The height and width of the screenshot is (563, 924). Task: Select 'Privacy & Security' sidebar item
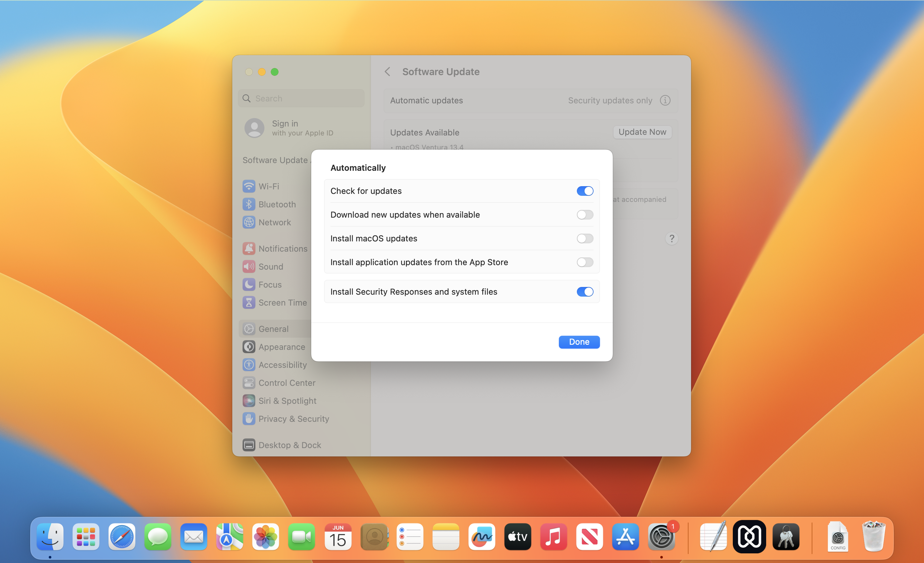tap(293, 418)
